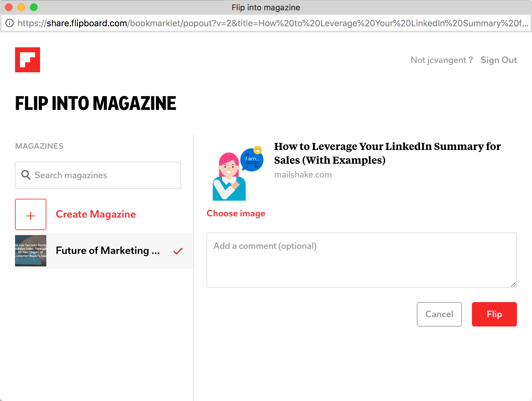The height and width of the screenshot is (401, 532).
Task: Grab the comment box resize handle
Action: click(x=513, y=284)
